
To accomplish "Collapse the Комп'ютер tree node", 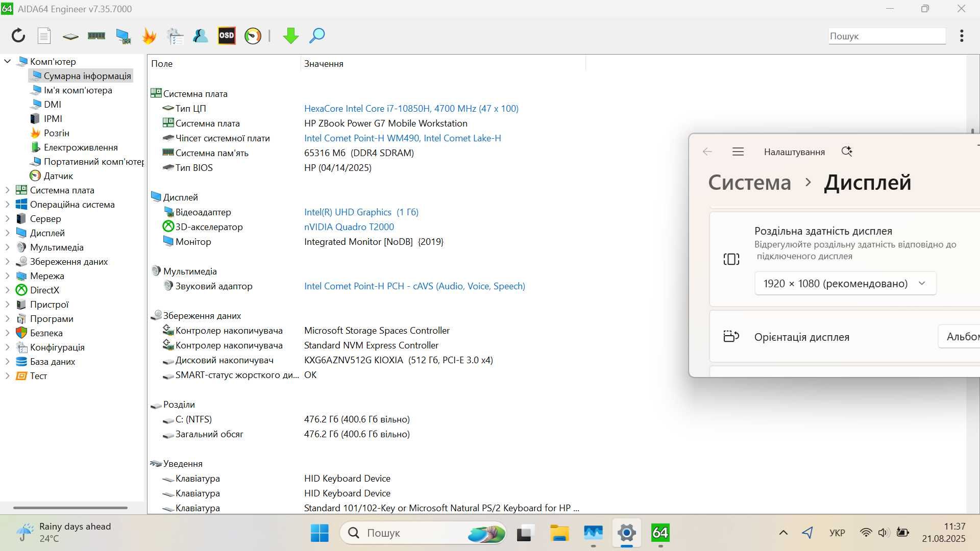I will (8, 61).
